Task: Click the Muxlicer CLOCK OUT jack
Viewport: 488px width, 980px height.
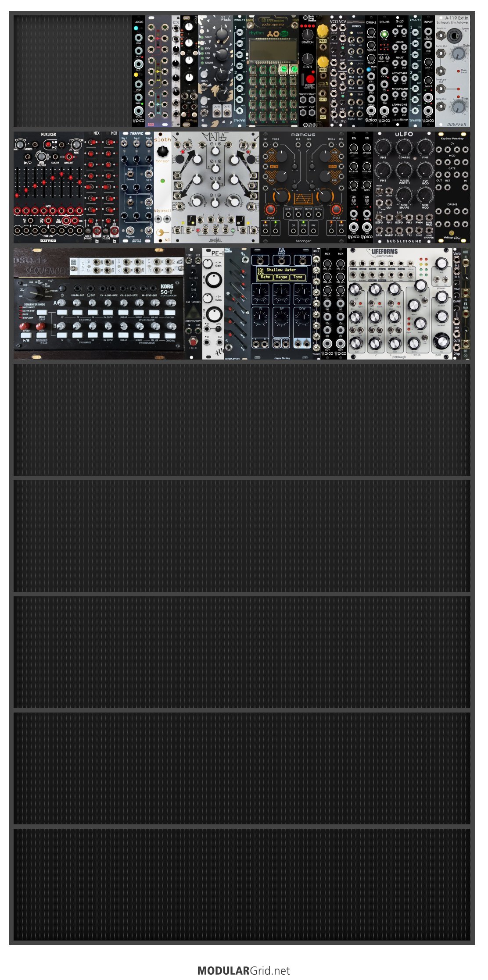Action: tap(69, 157)
